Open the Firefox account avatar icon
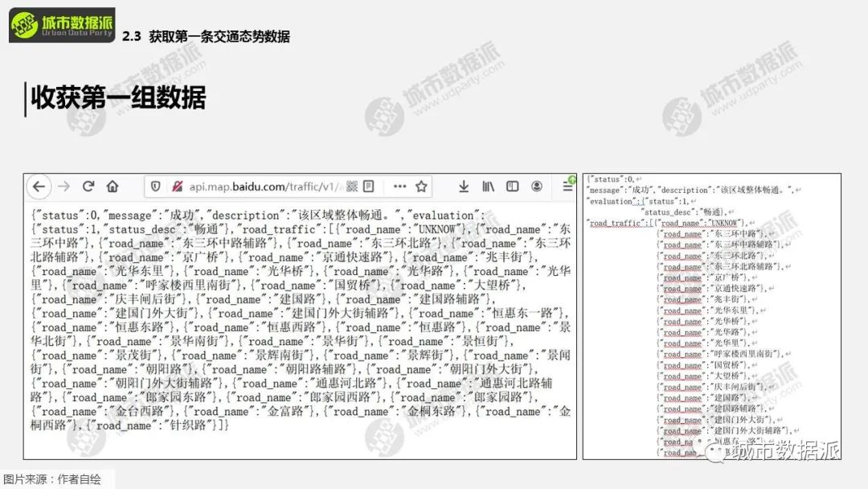The height and width of the screenshot is (489, 868). (x=537, y=187)
